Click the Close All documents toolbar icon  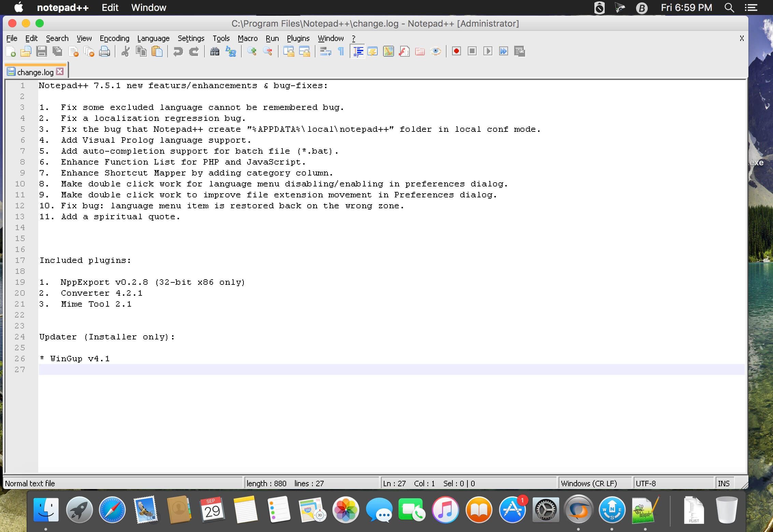click(89, 52)
